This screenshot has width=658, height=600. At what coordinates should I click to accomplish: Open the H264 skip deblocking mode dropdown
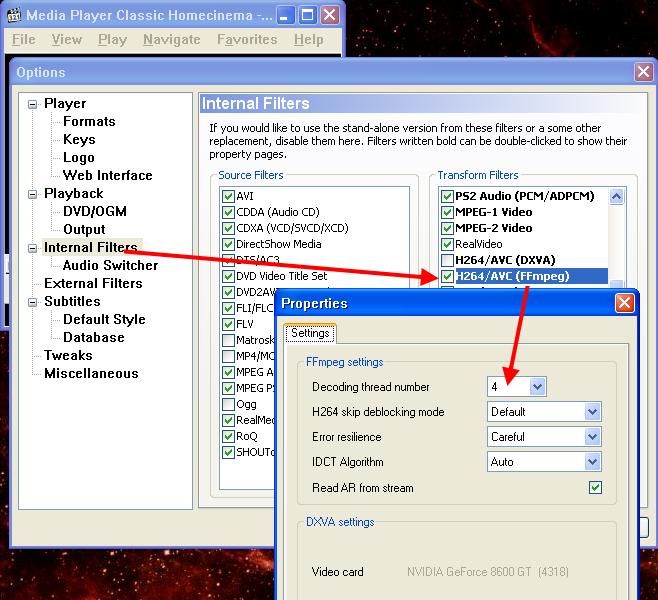coord(593,412)
